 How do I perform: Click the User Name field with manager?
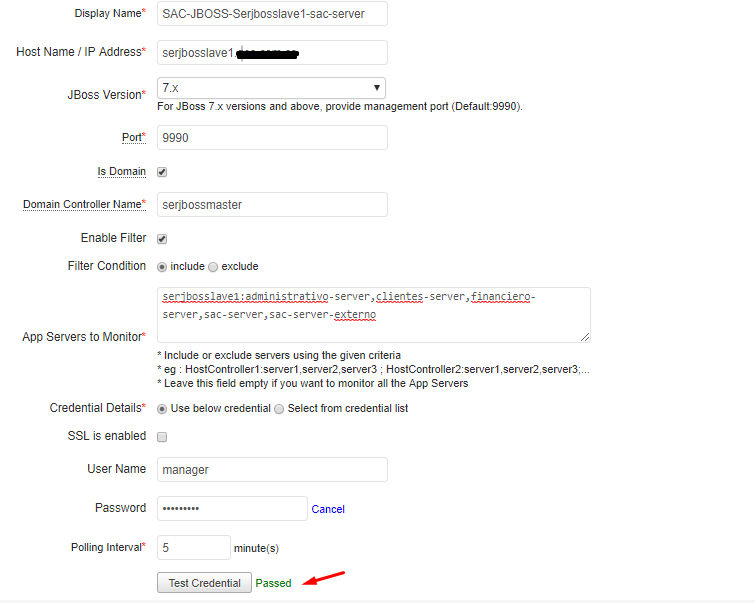coord(272,470)
